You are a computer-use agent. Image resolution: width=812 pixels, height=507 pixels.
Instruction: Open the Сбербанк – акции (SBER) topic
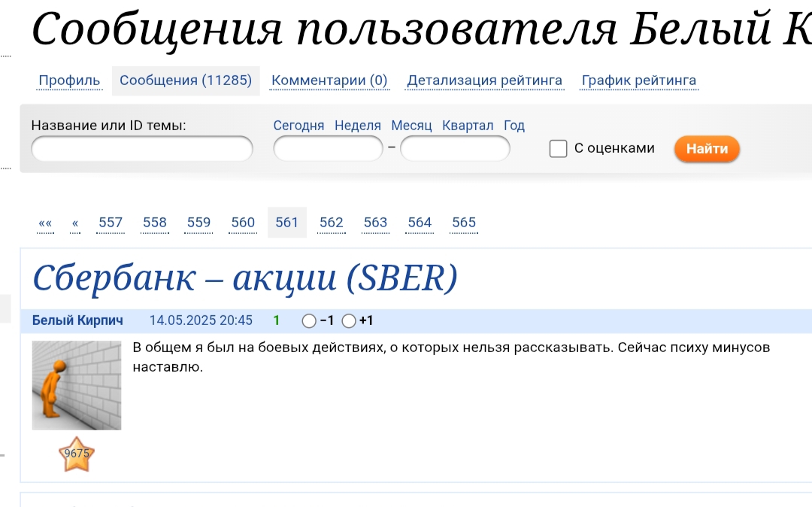click(x=245, y=278)
